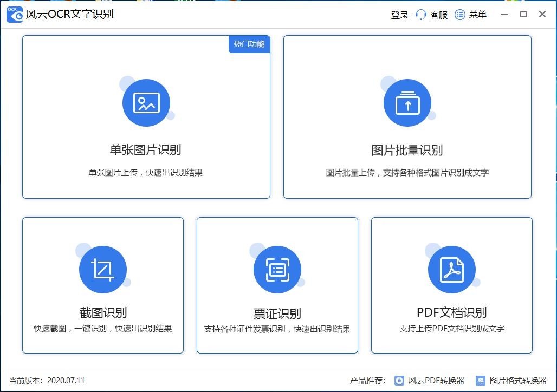Click the headset customer service icon
Image resolution: width=557 pixels, height=392 pixels.
point(421,15)
